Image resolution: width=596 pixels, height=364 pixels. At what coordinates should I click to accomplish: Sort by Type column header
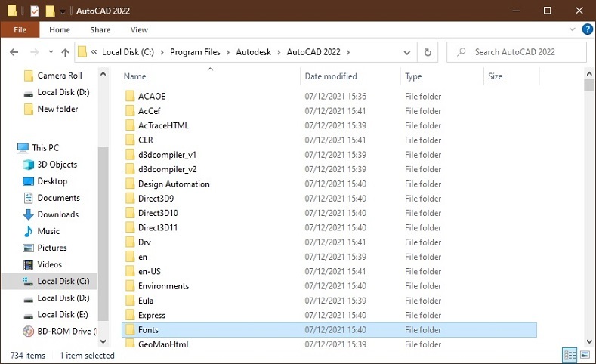tap(413, 76)
